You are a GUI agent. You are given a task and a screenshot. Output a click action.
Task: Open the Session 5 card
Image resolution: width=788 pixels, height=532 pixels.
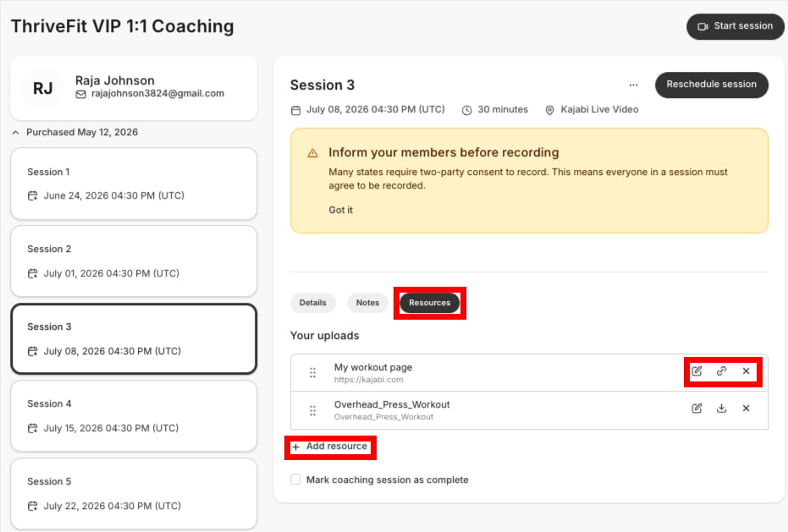(x=134, y=493)
